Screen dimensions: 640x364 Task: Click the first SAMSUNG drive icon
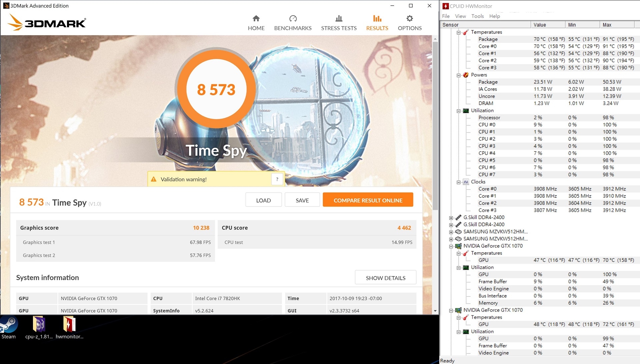tap(458, 231)
